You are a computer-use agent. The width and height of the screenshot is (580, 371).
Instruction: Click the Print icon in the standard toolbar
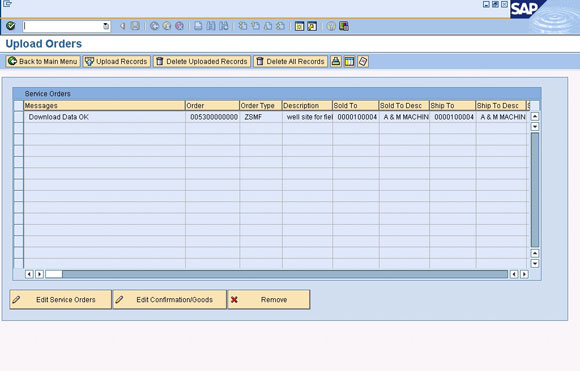point(198,26)
